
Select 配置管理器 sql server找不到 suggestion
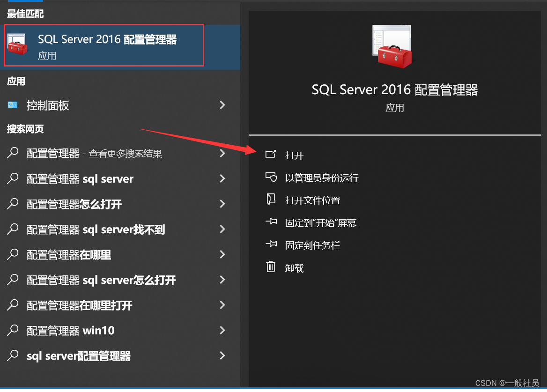[x=120, y=229]
